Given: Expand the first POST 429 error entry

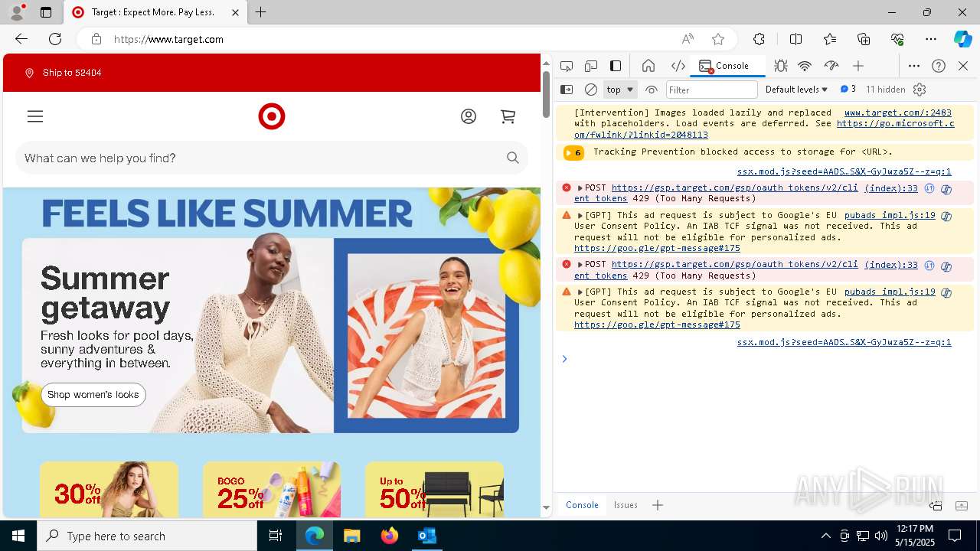Looking at the screenshot, I should tap(580, 188).
